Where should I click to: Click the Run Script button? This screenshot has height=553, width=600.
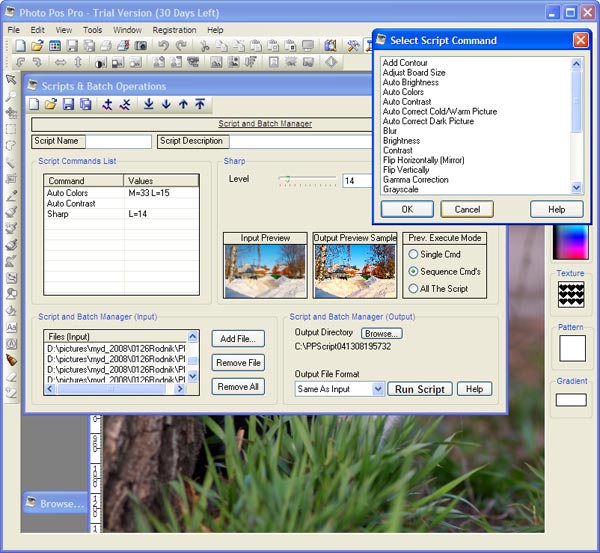coord(421,389)
